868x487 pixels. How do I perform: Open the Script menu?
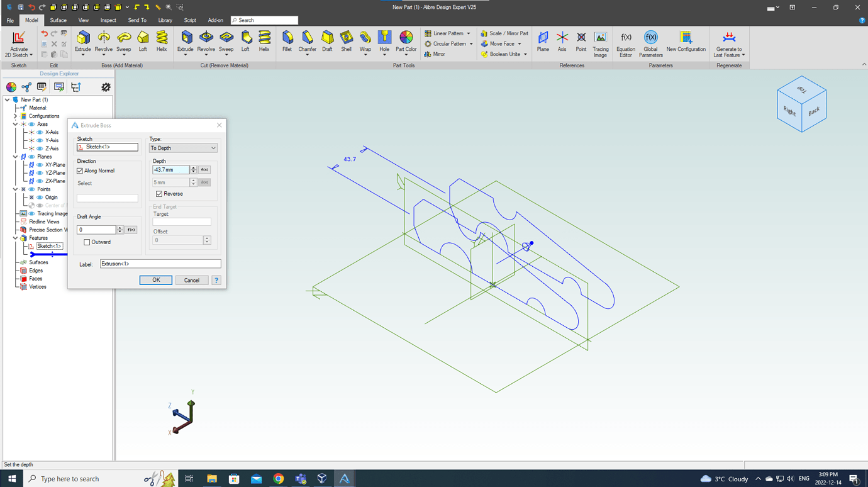click(190, 20)
